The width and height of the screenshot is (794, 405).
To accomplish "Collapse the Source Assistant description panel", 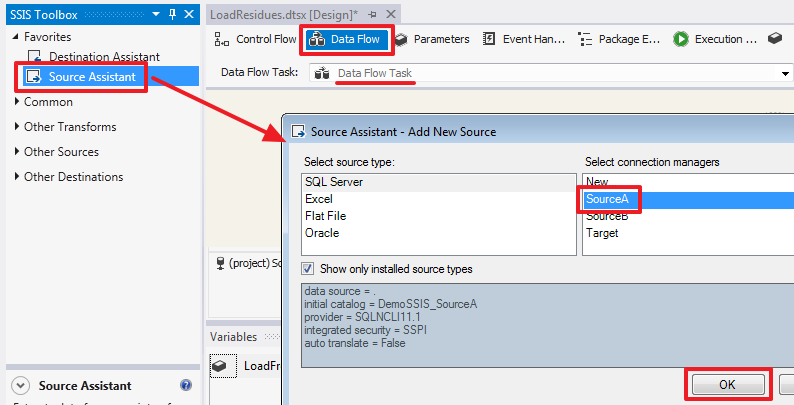I will point(20,386).
